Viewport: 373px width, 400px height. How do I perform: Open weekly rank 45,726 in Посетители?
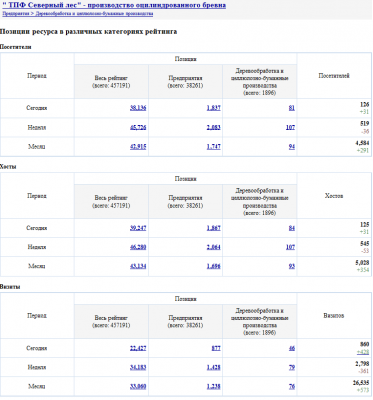coord(138,127)
